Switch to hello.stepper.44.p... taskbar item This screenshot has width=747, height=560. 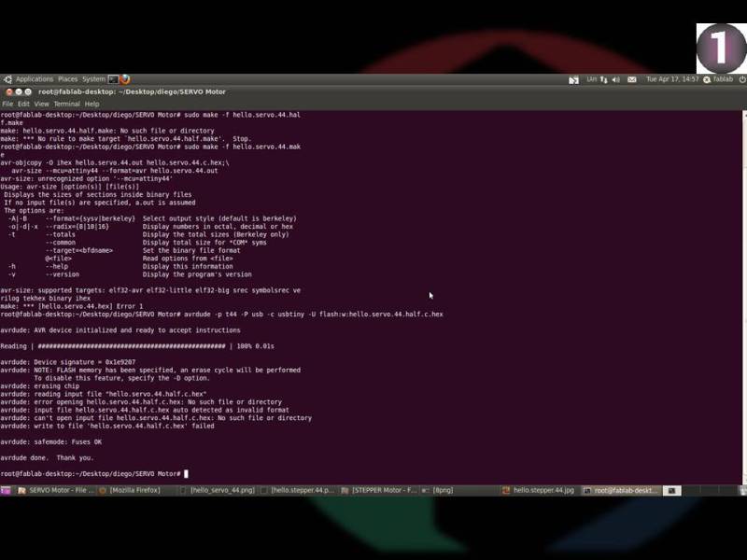pos(298,490)
